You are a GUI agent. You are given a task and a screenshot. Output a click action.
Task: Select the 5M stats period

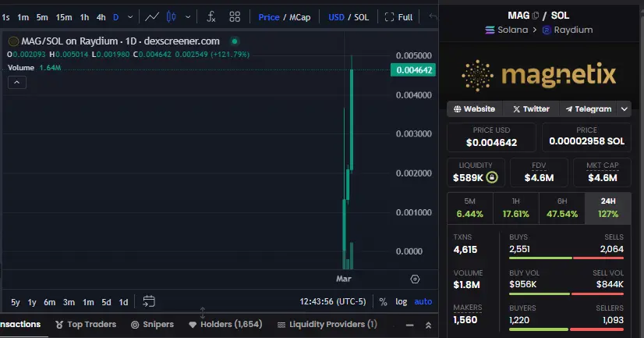pos(470,208)
